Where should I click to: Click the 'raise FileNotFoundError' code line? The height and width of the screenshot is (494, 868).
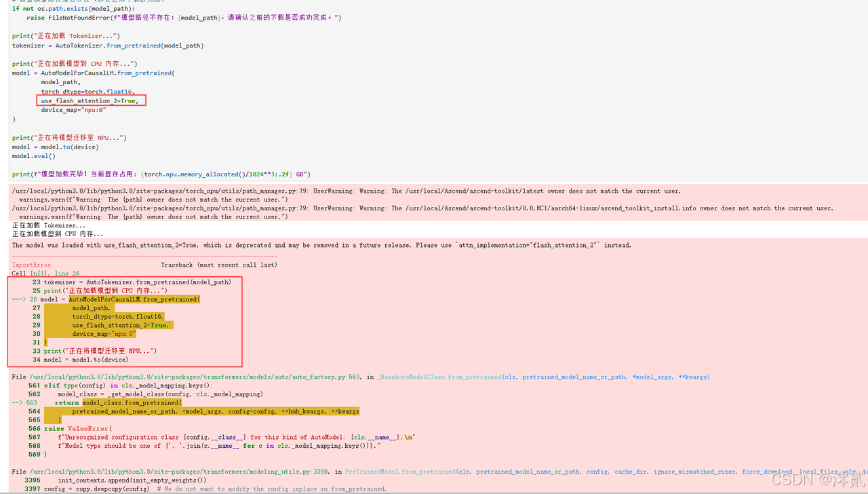(184, 18)
